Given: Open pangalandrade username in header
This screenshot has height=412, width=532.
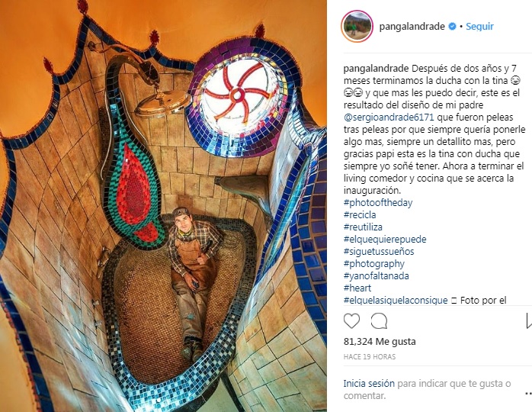Looking at the screenshot, I should (x=412, y=26).
